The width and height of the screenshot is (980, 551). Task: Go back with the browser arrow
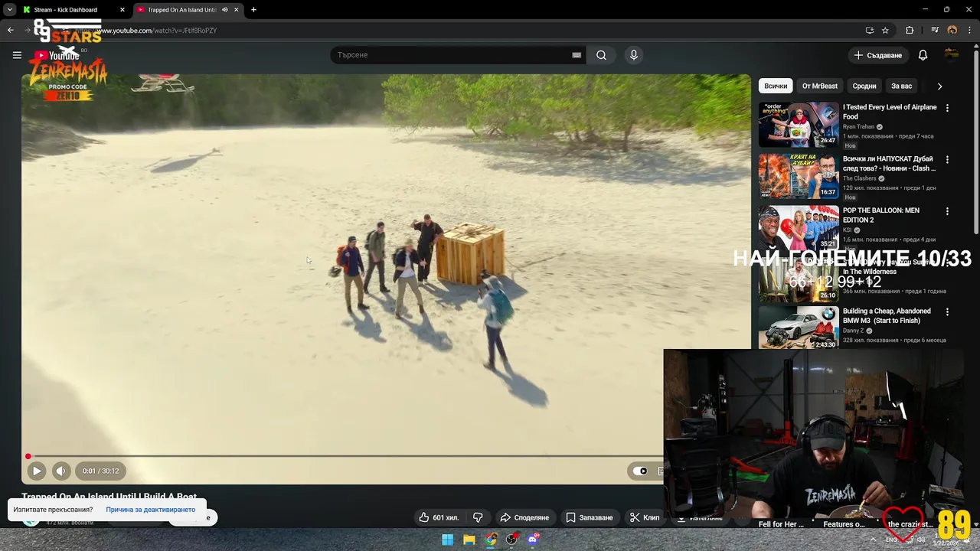point(10,31)
